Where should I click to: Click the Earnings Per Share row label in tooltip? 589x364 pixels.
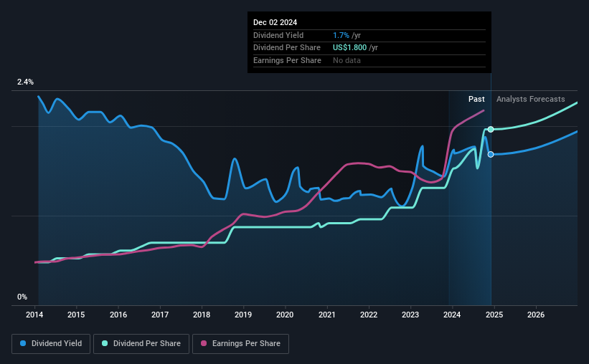[288, 60]
